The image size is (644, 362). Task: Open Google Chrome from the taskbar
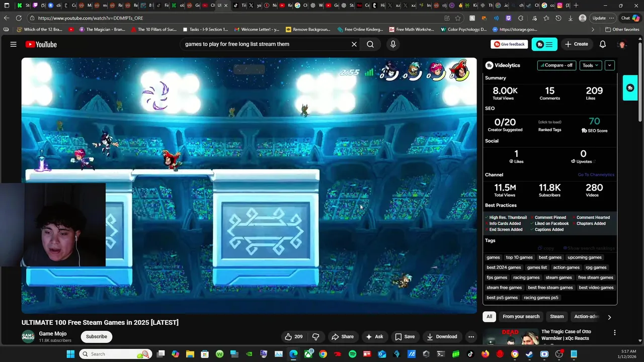[323, 354]
